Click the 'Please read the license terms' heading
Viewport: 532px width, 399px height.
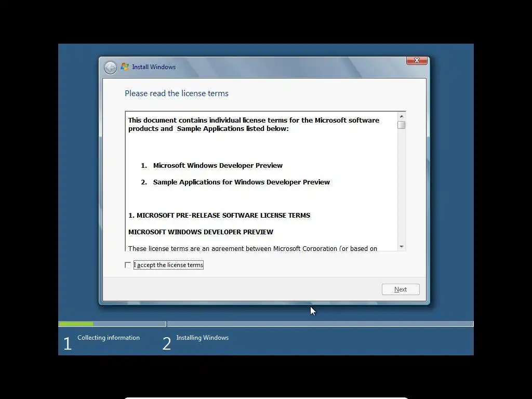pyautogui.click(x=177, y=94)
